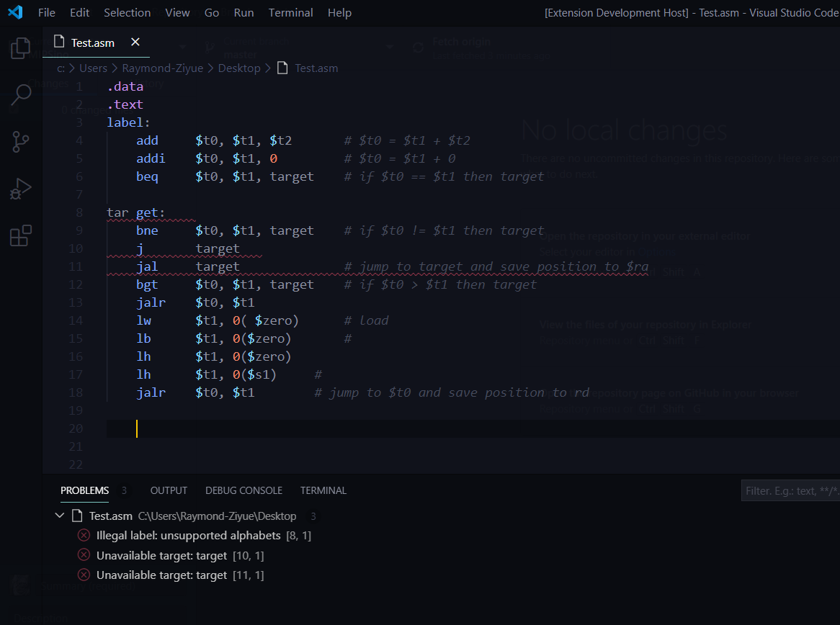Close the Test.asm editor tab
Image resolution: width=840 pixels, height=625 pixels.
pyautogui.click(x=135, y=42)
